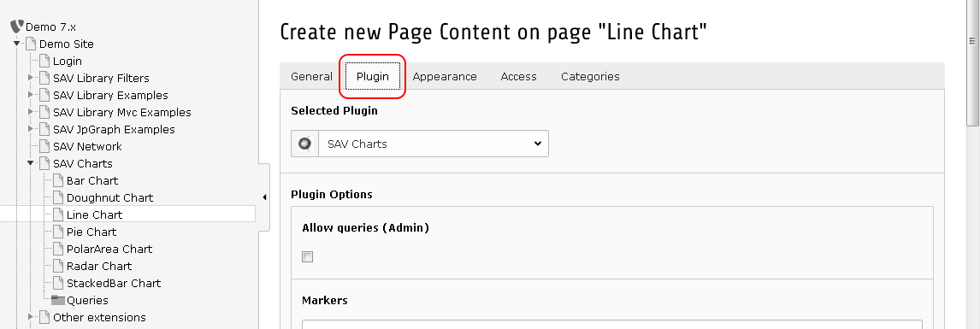Switch to the General tab

311,76
